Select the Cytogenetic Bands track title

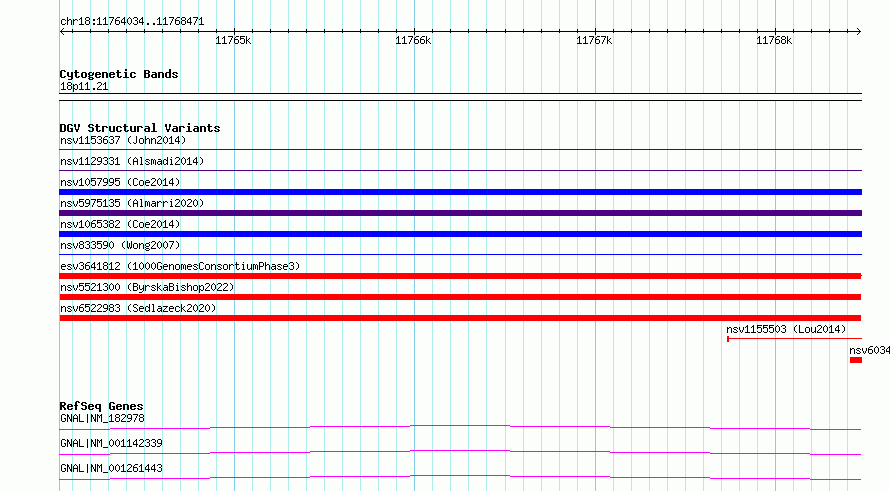(x=119, y=74)
